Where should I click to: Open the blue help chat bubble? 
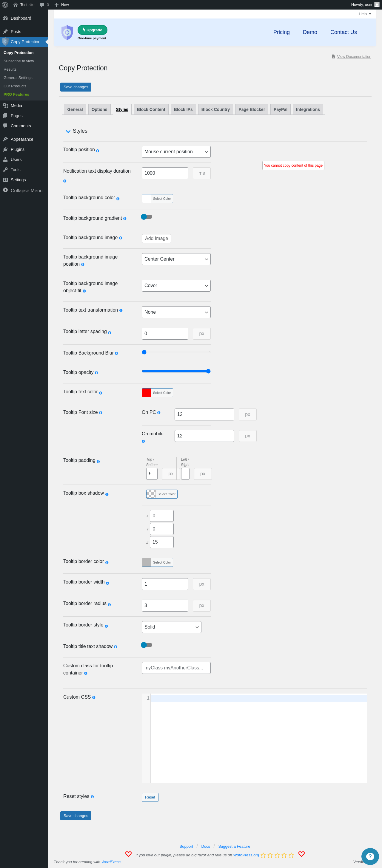tap(370, 856)
